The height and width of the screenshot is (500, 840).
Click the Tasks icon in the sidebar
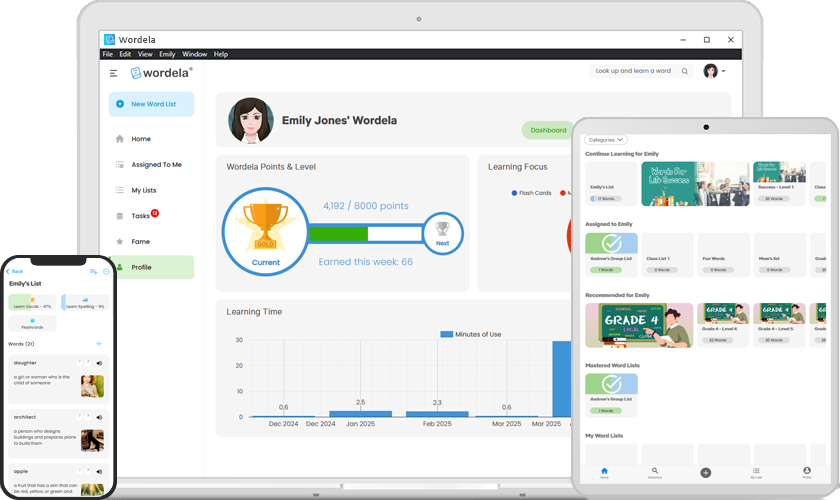[119, 216]
